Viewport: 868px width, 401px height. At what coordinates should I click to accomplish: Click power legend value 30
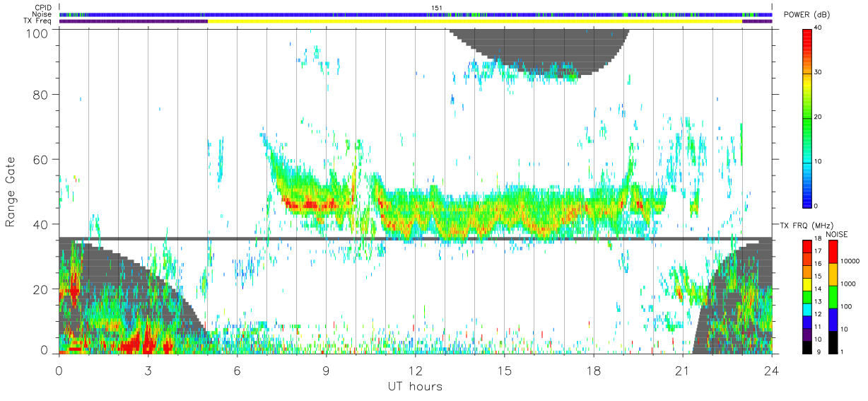818,73
